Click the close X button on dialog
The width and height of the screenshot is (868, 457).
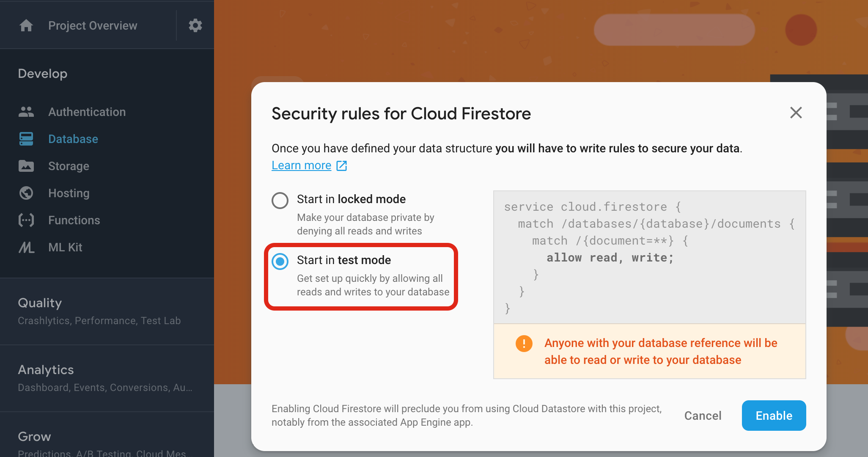point(797,113)
